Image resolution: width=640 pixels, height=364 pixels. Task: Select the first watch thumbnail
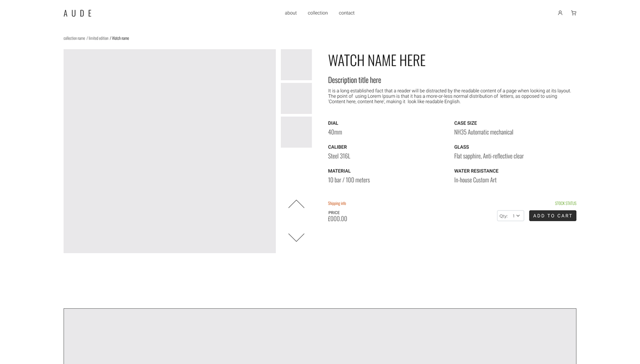pyautogui.click(x=296, y=64)
